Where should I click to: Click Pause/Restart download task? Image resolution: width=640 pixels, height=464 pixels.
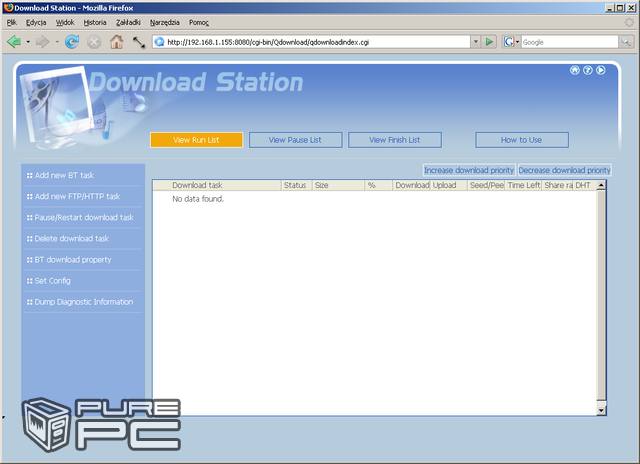tap(83, 218)
